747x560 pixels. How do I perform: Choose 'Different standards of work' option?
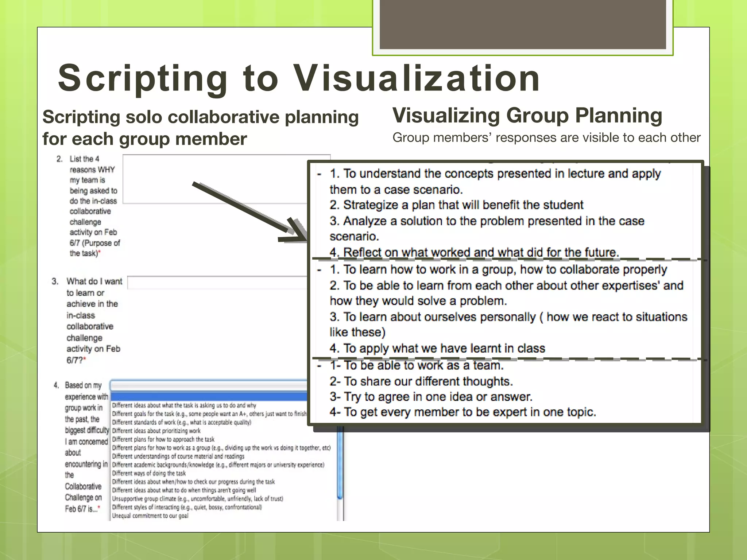click(x=182, y=422)
